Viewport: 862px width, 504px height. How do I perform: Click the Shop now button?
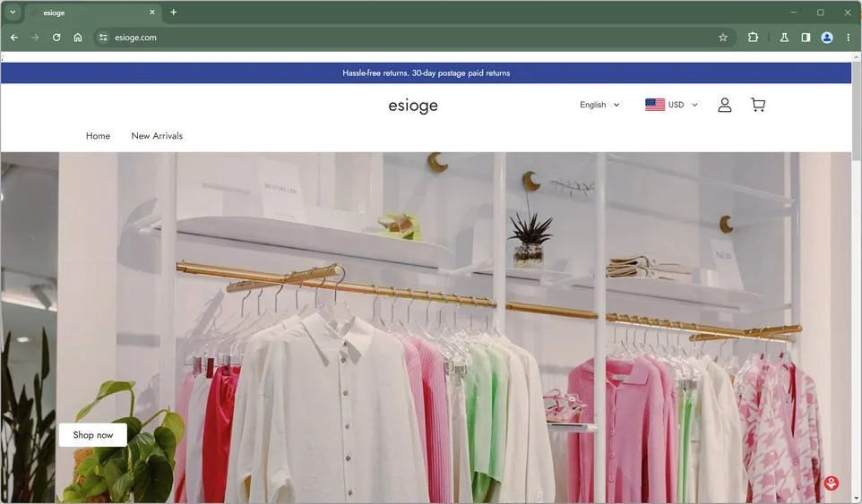[93, 435]
